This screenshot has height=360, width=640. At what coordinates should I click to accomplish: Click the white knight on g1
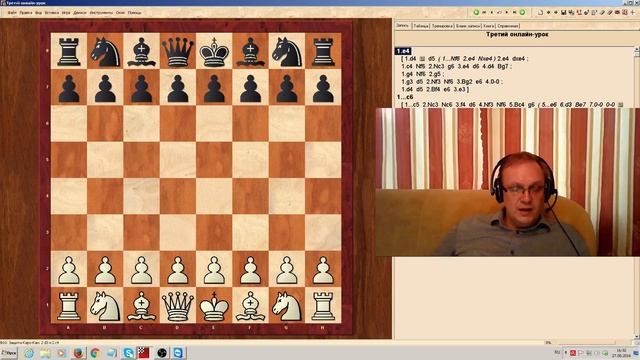(287, 306)
